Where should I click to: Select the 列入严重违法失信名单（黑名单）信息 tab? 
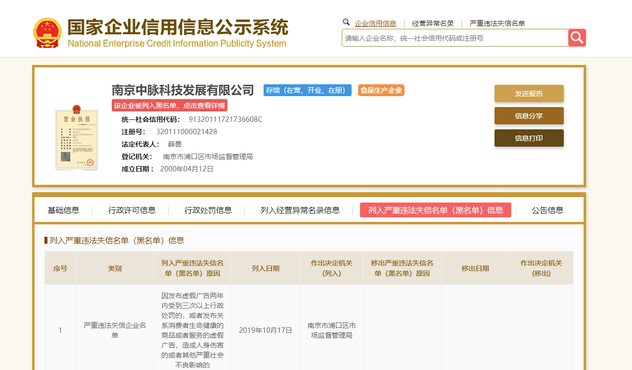click(x=435, y=210)
